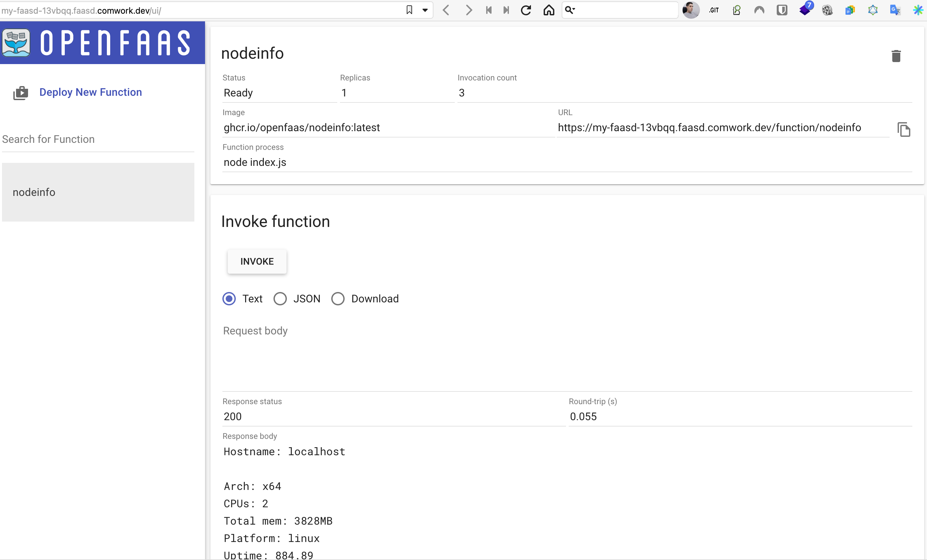This screenshot has height=560, width=927.
Task: Click the function URL text field
Action: coord(709,127)
